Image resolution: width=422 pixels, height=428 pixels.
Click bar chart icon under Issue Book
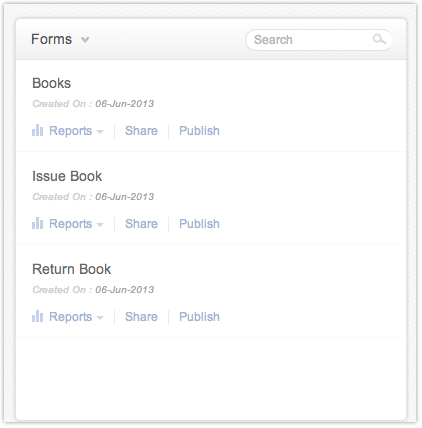(x=38, y=223)
